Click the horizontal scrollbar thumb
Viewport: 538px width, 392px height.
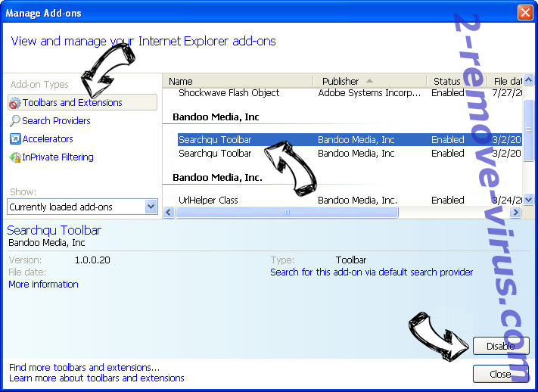coord(288,213)
